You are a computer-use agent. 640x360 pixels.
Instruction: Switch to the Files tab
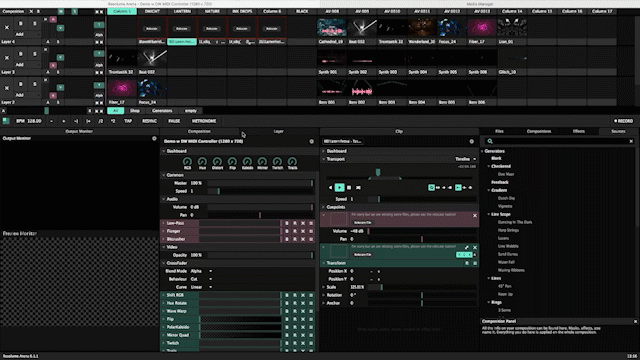(x=499, y=131)
